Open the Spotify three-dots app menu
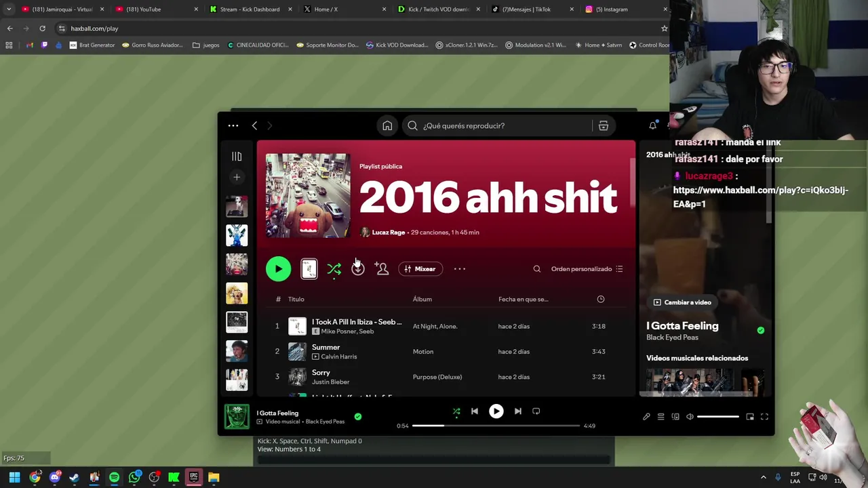The height and width of the screenshot is (488, 868). coord(233,125)
